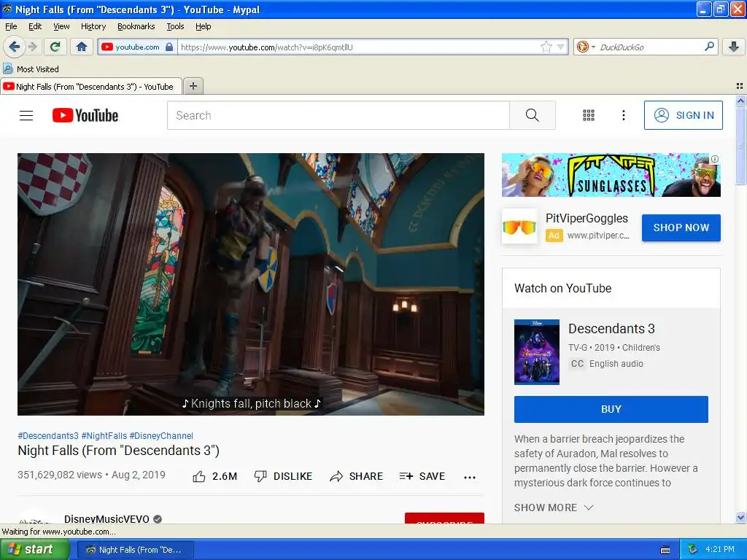Open YouTube settings three-dot menu
747x560 pixels.
(x=623, y=115)
